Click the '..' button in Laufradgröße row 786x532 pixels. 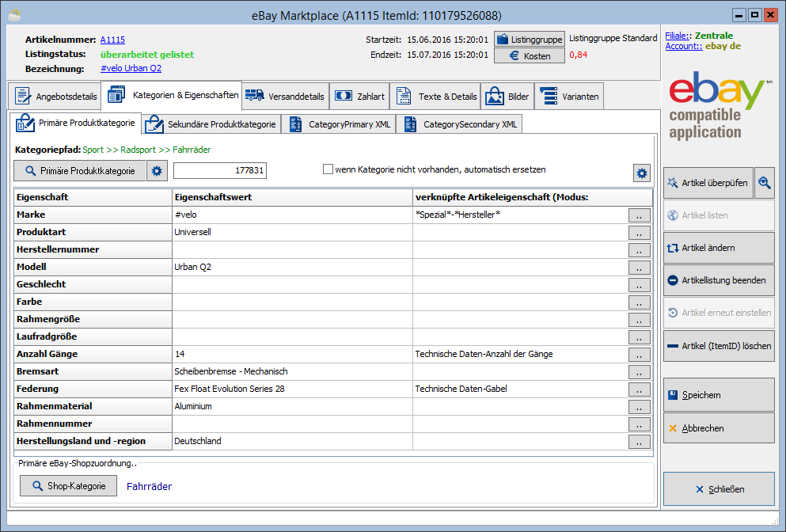(639, 337)
